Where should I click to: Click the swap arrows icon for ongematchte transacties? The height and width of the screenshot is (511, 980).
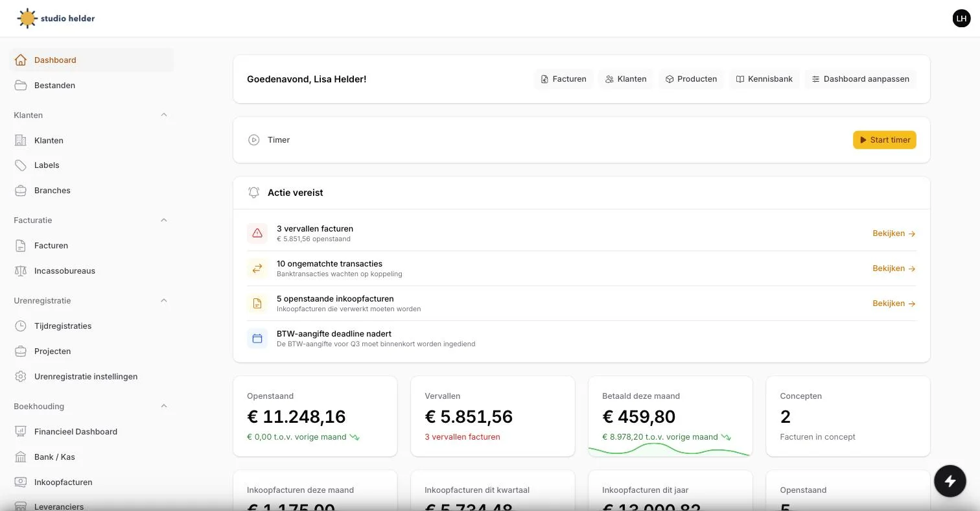[257, 268]
